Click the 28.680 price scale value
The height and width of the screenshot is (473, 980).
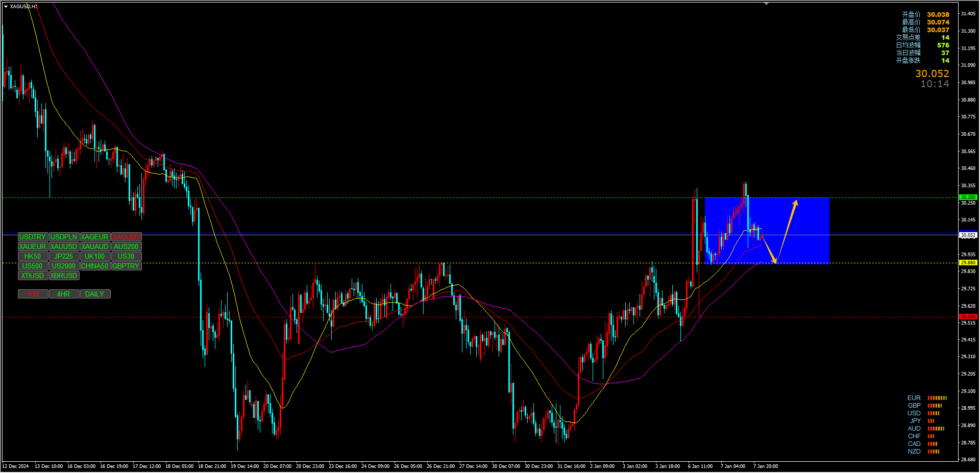click(968, 460)
